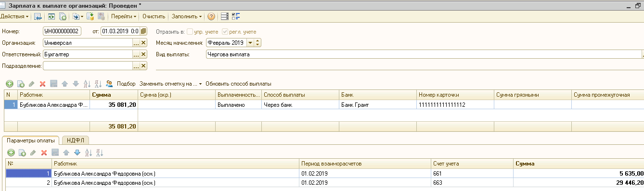Open Заменить отметку на dropdown
The image size is (644, 191).
[x=170, y=84]
